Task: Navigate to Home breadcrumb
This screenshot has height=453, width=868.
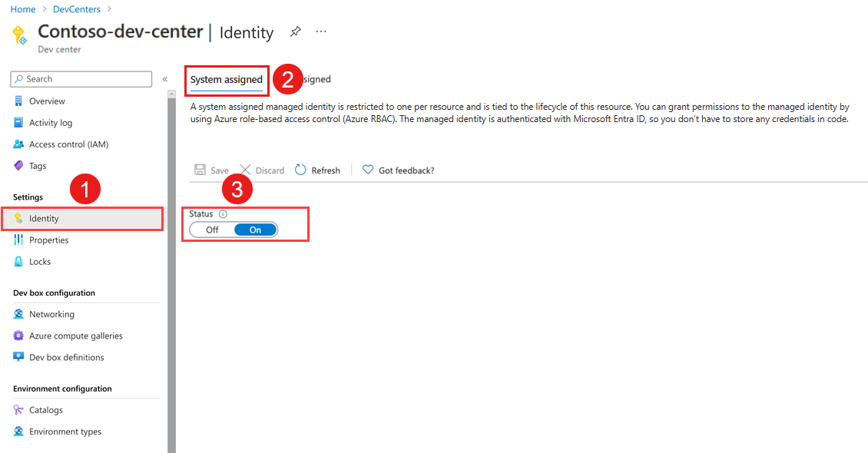Action: point(23,9)
